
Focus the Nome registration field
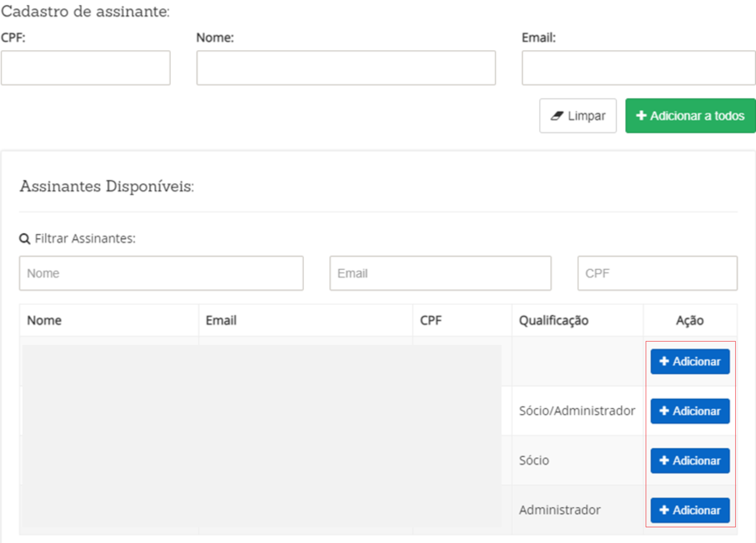click(x=346, y=68)
